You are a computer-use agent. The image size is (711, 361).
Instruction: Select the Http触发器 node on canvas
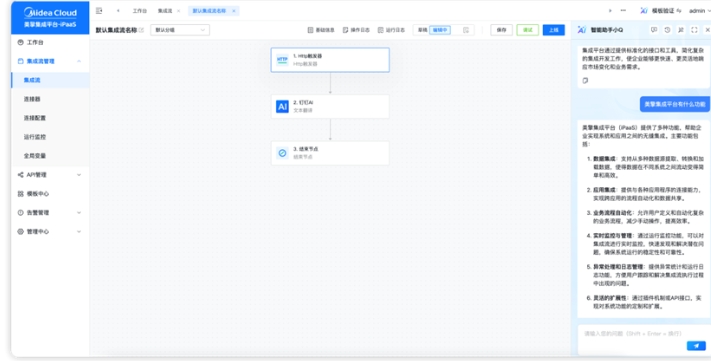330,60
